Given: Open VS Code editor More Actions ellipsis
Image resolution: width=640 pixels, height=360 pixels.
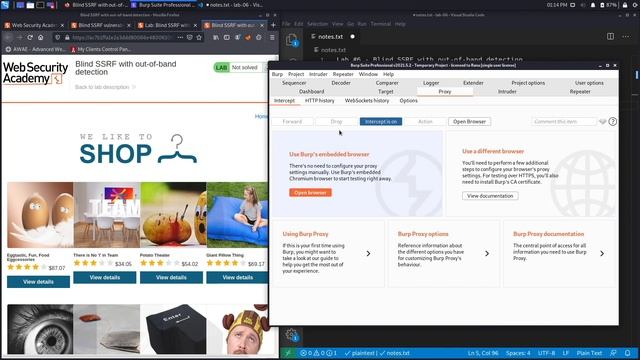Looking at the screenshot, I should point(626,36).
